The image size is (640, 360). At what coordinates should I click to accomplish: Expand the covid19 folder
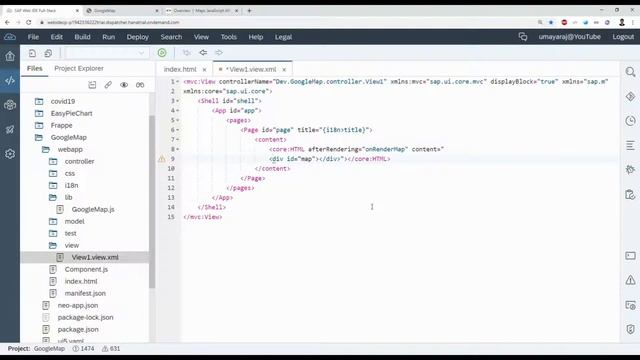point(39,101)
